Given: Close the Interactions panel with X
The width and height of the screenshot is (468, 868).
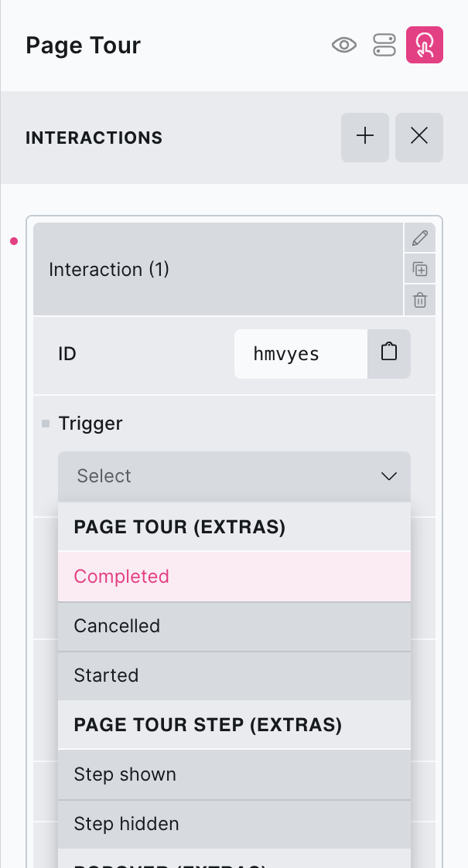Looking at the screenshot, I should 419,138.
